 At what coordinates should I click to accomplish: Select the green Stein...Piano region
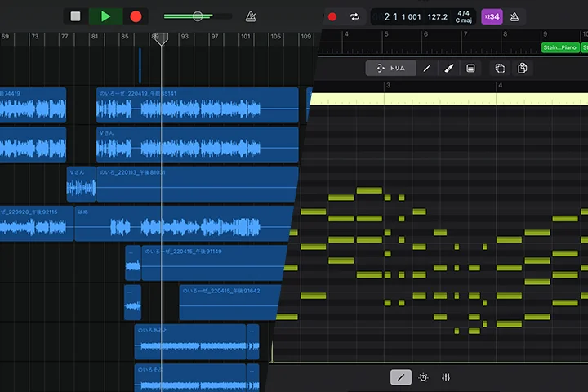pos(560,47)
